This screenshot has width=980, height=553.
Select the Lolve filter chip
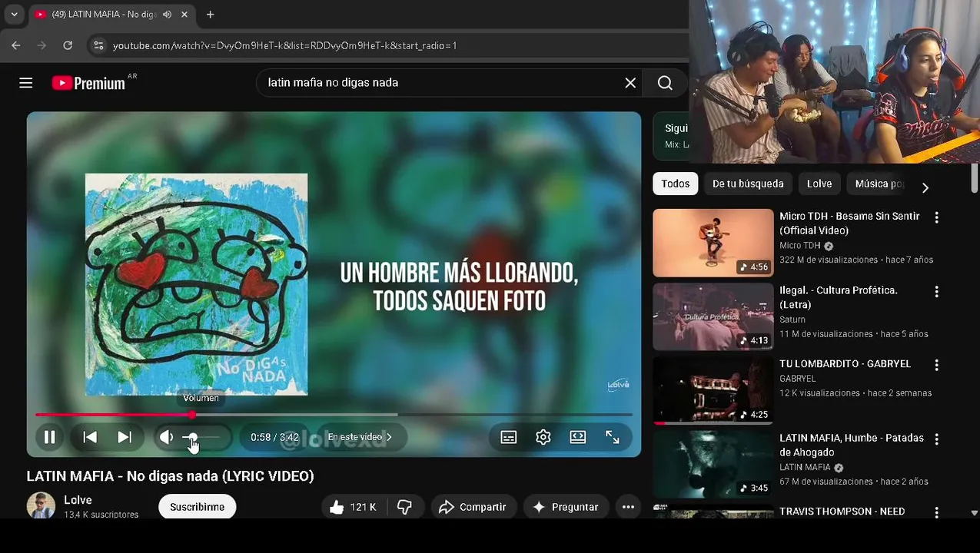[x=819, y=184]
